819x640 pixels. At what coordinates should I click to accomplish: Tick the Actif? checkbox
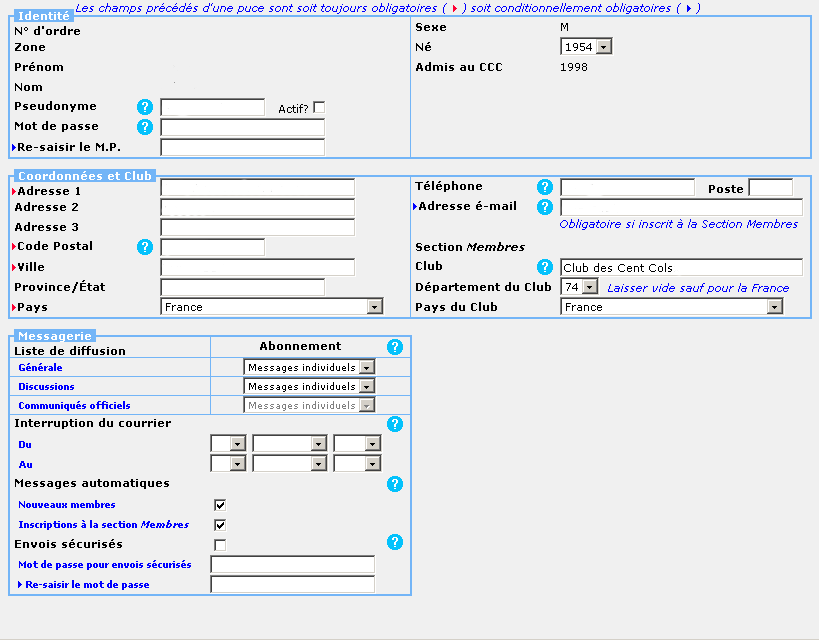(x=319, y=108)
